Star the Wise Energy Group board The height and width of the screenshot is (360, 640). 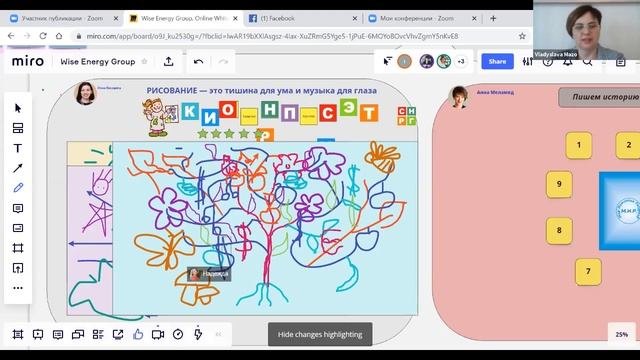click(144, 61)
